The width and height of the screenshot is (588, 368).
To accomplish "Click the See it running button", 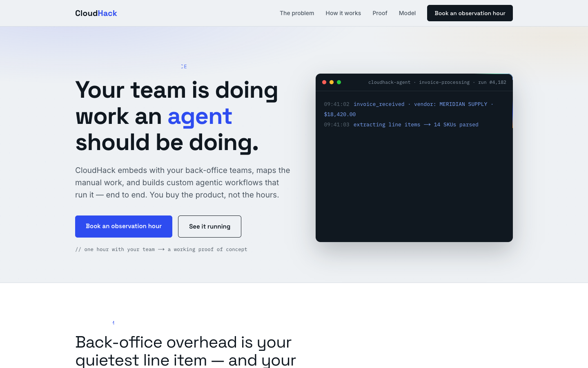I will [209, 227].
